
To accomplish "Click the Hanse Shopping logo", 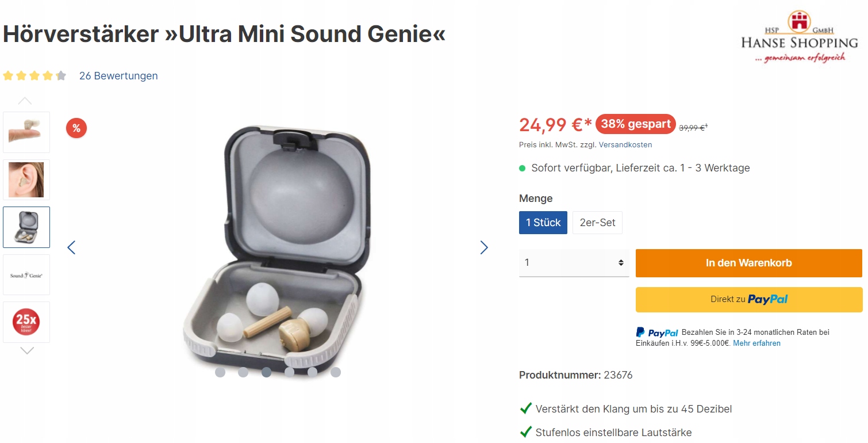I will tap(799, 37).
